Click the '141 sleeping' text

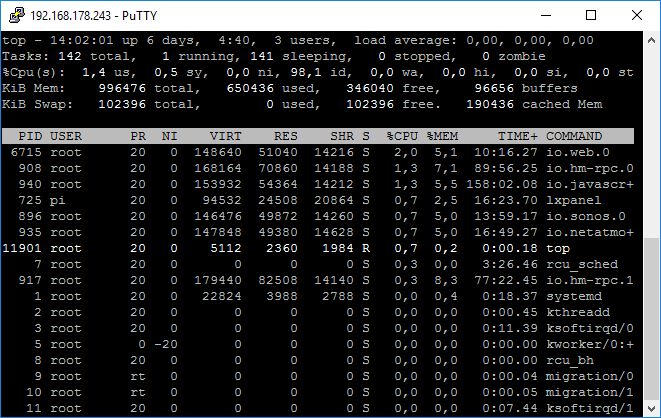pyautogui.click(x=298, y=56)
